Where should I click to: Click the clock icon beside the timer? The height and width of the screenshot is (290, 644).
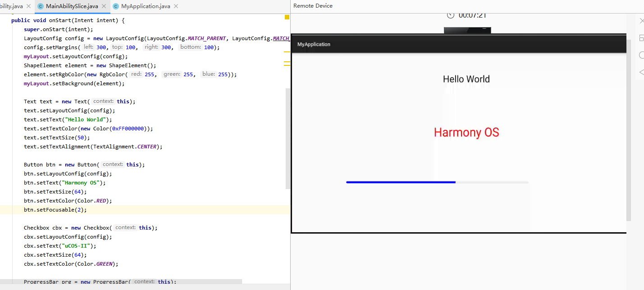pos(451,15)
